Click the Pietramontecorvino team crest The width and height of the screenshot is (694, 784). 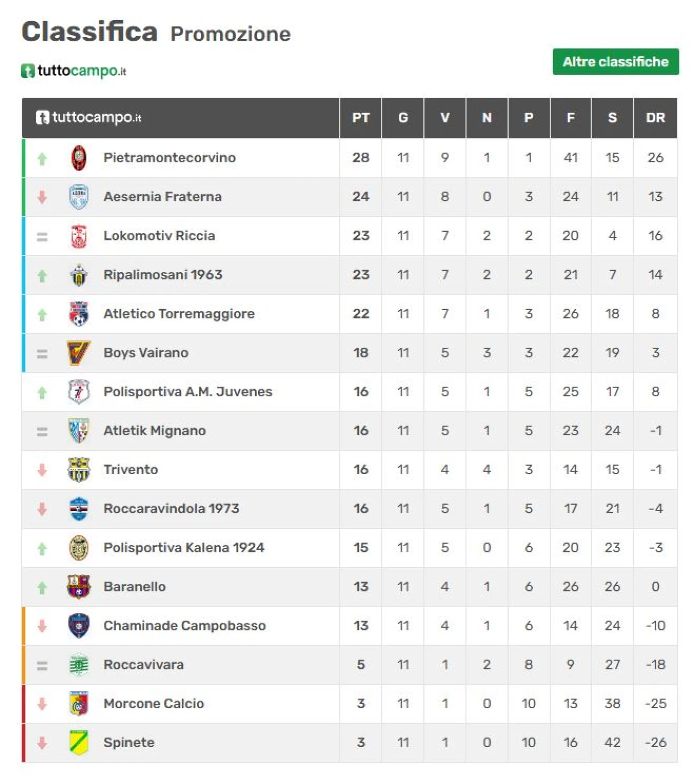[x=79, y=158]
